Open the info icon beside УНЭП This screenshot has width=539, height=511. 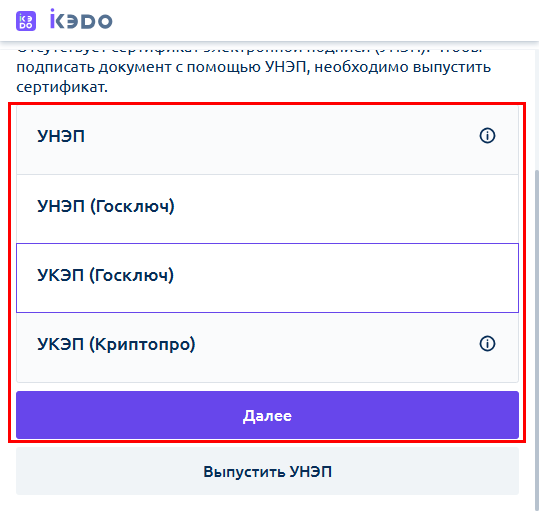click(487, 135)
